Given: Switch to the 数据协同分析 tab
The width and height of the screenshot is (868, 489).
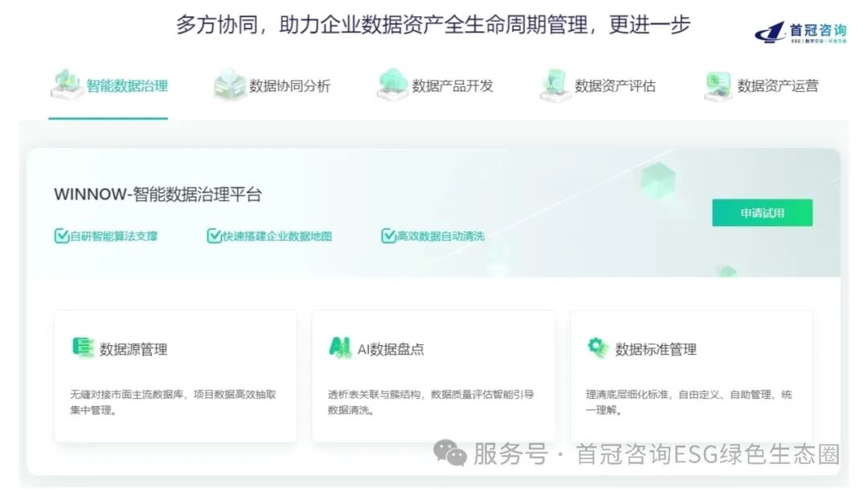Looking at the screenshot, I should [x=272, y=86].
